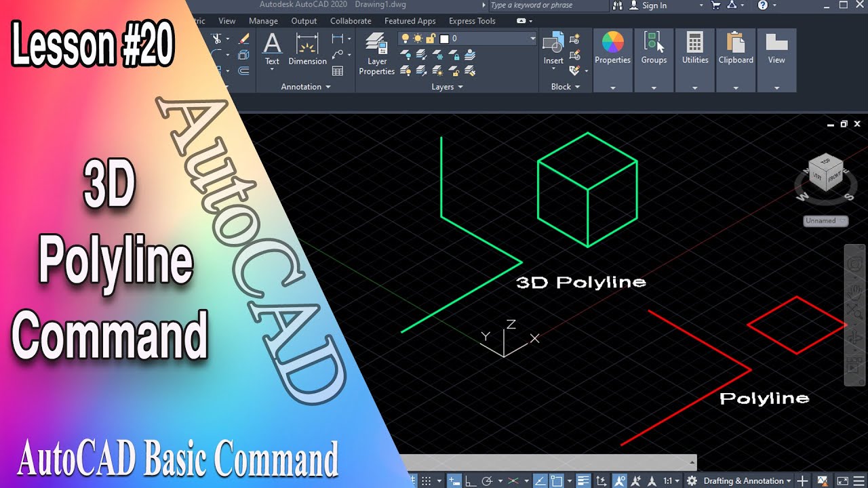Click the status bar Customization menu icon
868x488 pixels.
click(859, 481)
